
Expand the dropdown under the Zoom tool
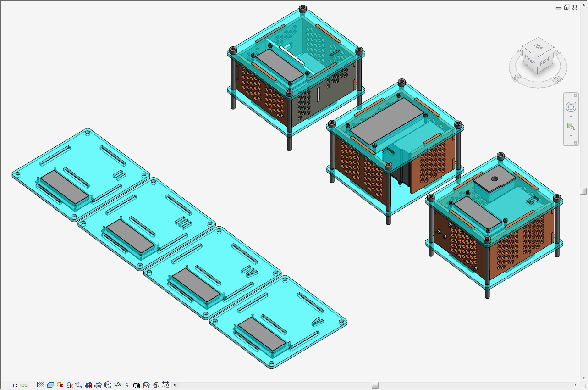point(571,135)
